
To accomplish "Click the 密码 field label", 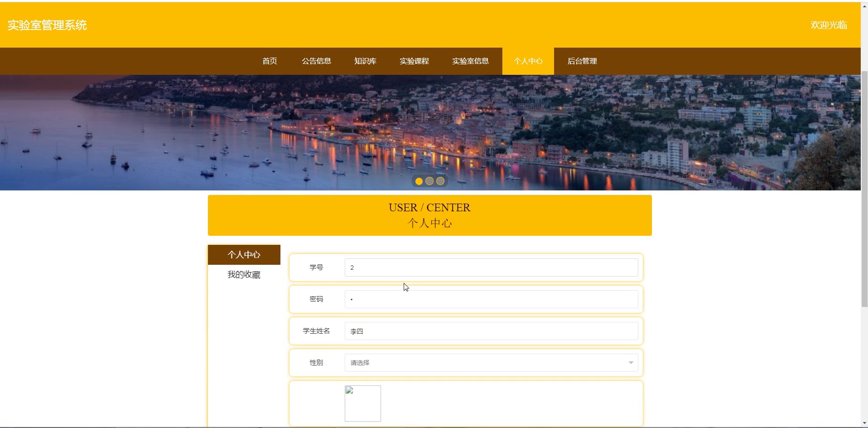I will [x=316, y=299].
